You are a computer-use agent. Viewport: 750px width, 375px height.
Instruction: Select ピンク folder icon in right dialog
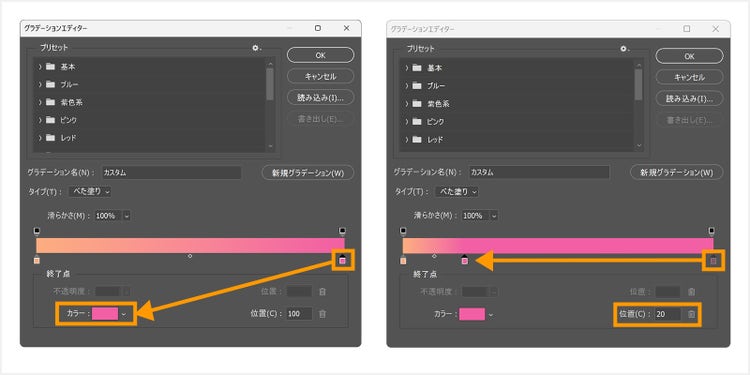click(417, 122)
